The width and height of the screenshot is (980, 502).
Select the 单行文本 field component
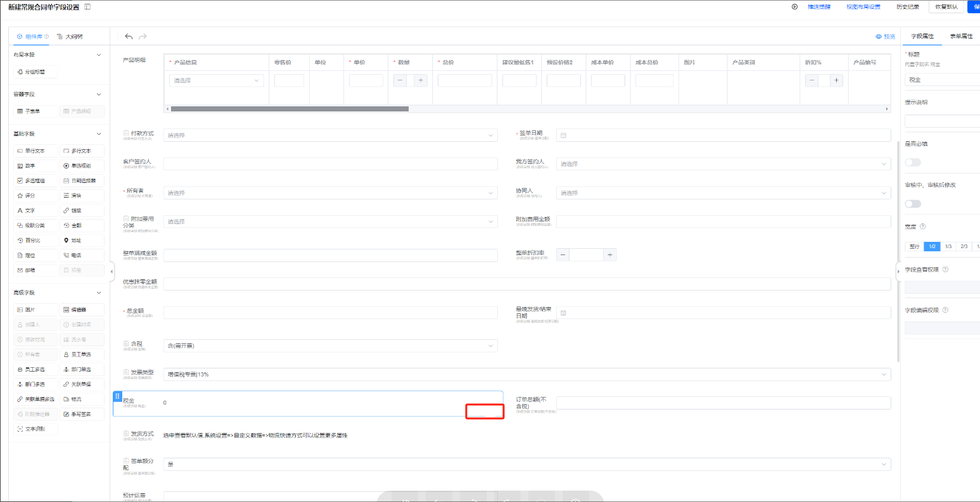(x=35, y=151)
